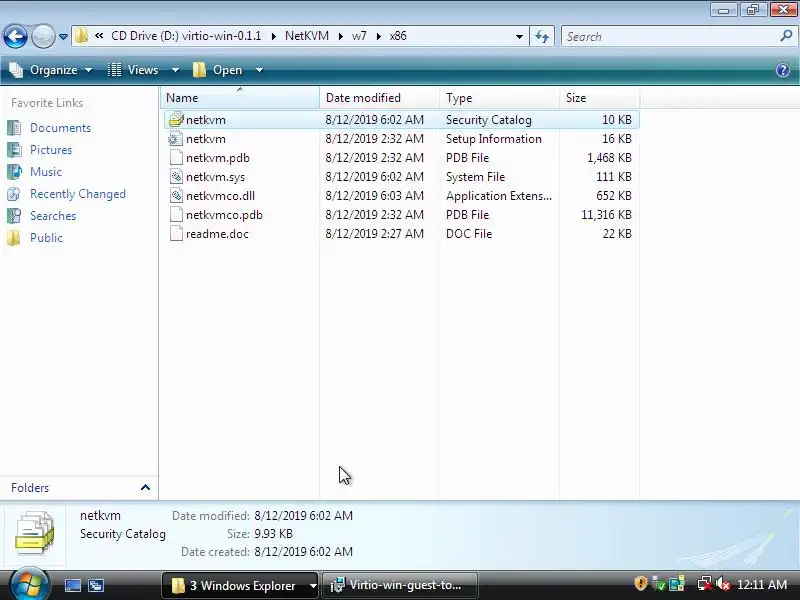Select the readme.doc file icon
The height and width of the screenshot is (600, 800).
pyautogui.click(x=176, y=234)
